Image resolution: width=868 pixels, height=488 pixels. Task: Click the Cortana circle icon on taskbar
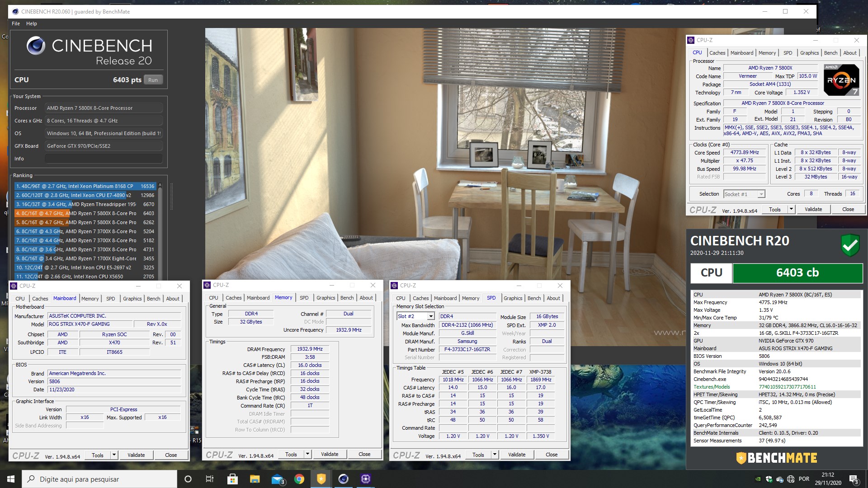(x=188, y=479)
